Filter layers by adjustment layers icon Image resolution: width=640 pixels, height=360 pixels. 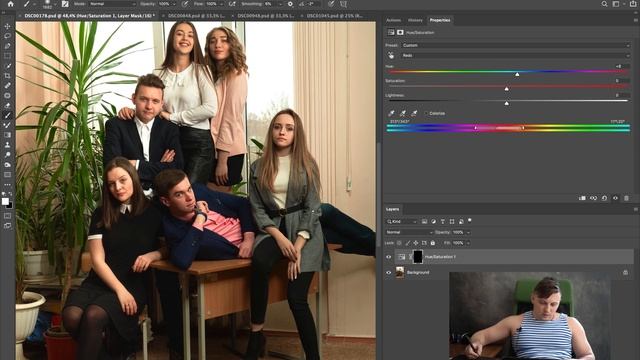click(x=433, y=221)
